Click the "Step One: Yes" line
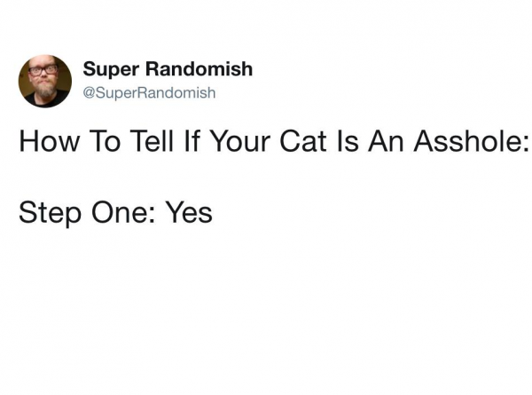 115,213
